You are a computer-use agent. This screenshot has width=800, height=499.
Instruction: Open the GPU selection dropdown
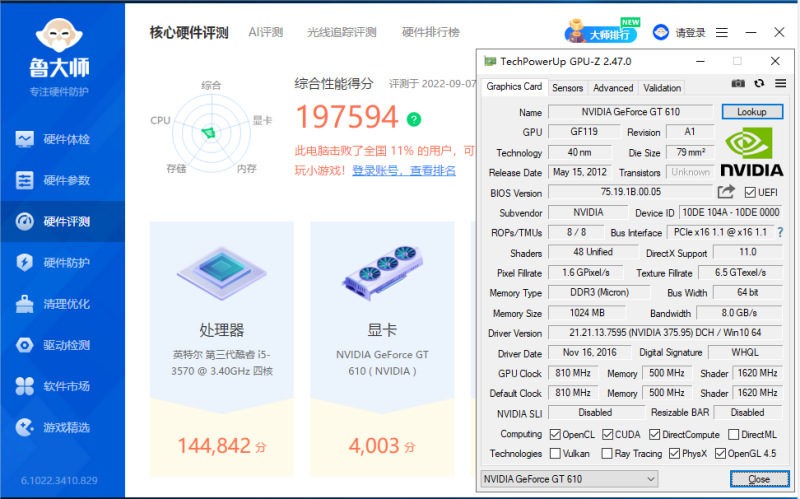[569, 479]
